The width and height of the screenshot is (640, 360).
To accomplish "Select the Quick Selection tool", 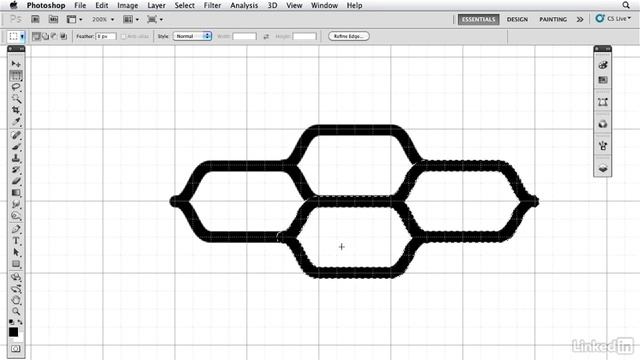I will pyautogui.click(x=16, y=98).
